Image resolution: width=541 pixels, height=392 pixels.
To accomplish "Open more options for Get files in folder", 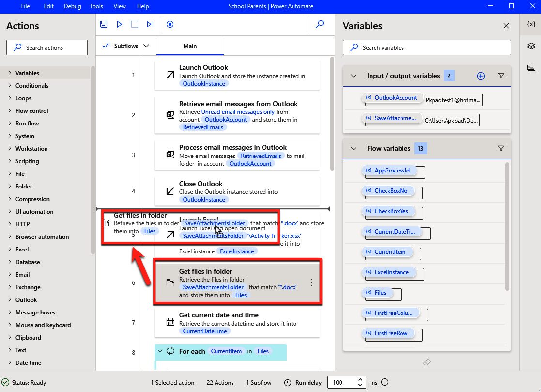I will click(311, 282).
